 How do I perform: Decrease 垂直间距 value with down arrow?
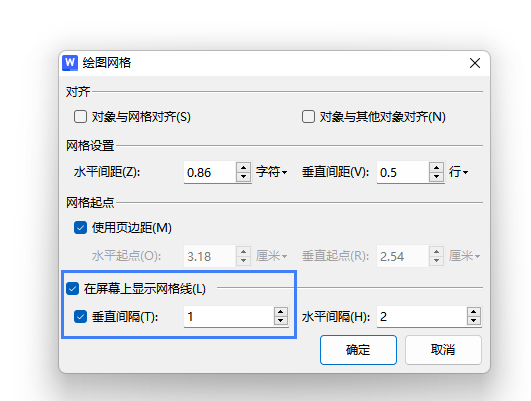[x=437, y=177]
